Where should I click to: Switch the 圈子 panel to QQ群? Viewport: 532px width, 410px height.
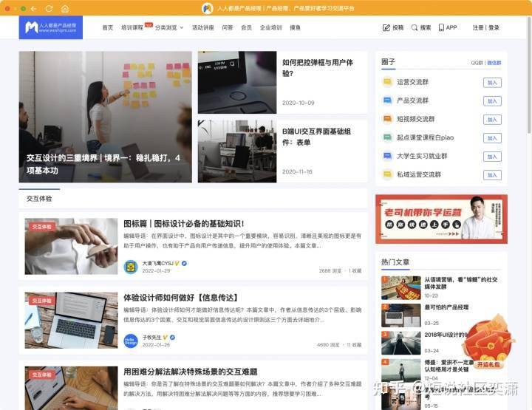coord(477,63)
